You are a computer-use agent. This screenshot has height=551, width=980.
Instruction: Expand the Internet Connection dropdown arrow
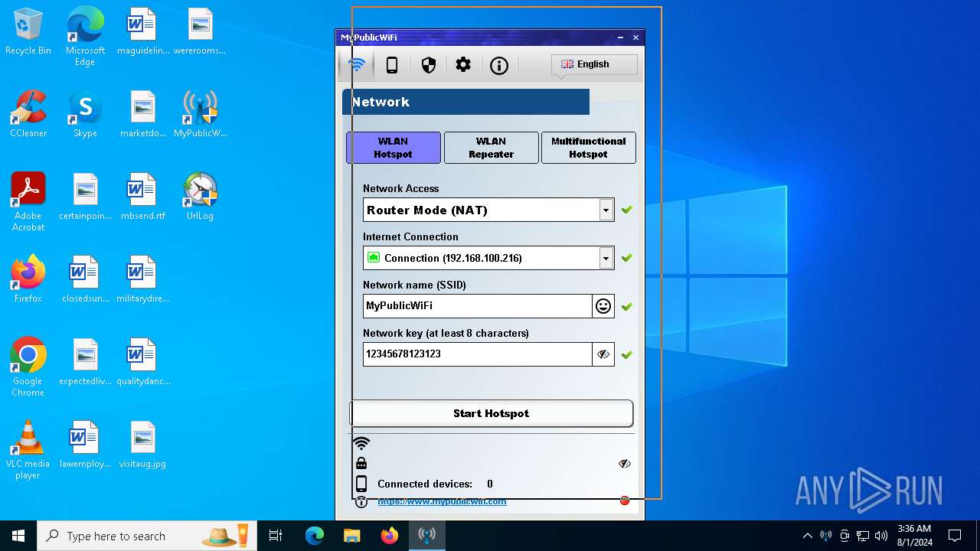(x=606, y=258)
